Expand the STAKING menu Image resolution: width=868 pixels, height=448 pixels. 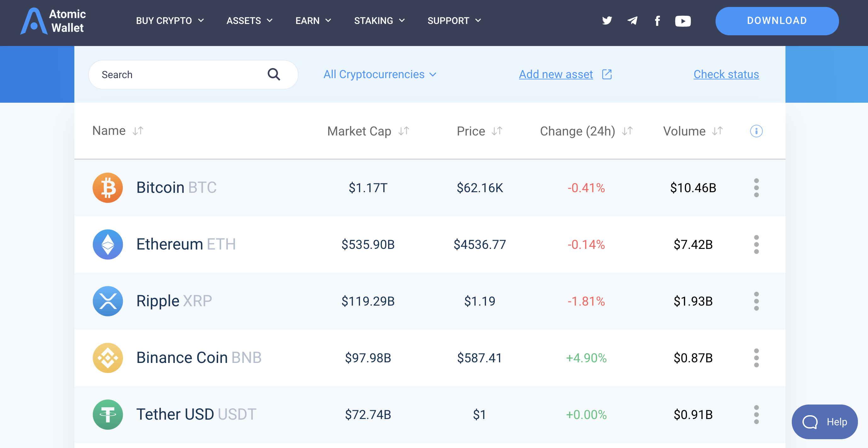[x=380, y=20]
